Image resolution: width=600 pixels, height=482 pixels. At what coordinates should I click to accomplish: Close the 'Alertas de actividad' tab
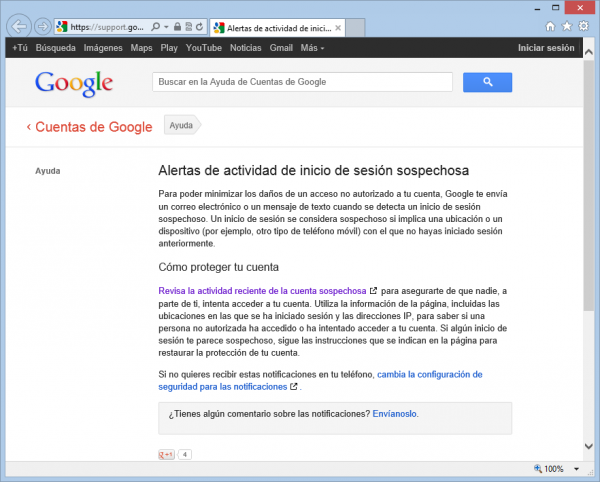click(x=338, y=28)
